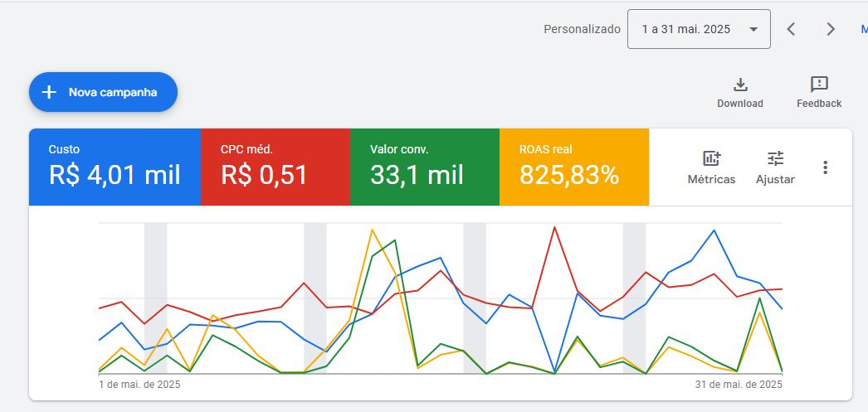Select the green Valor conv. metric card

click(x=424, y=167)
